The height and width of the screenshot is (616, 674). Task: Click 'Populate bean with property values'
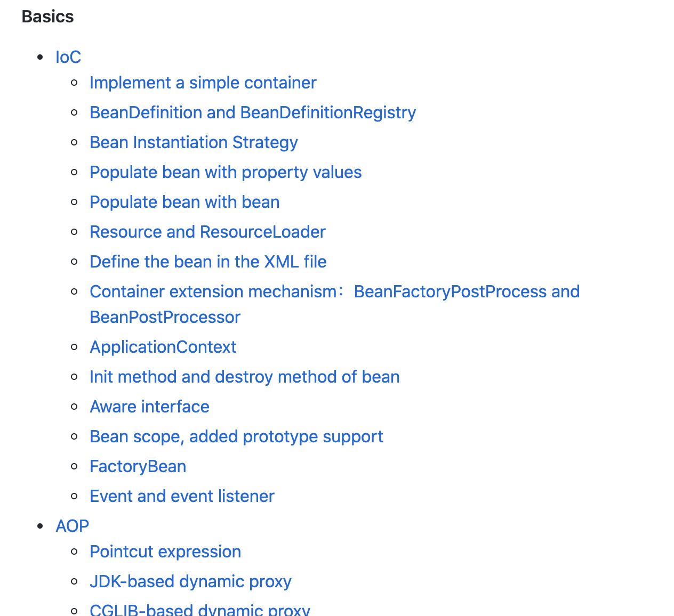click(226, 172)
